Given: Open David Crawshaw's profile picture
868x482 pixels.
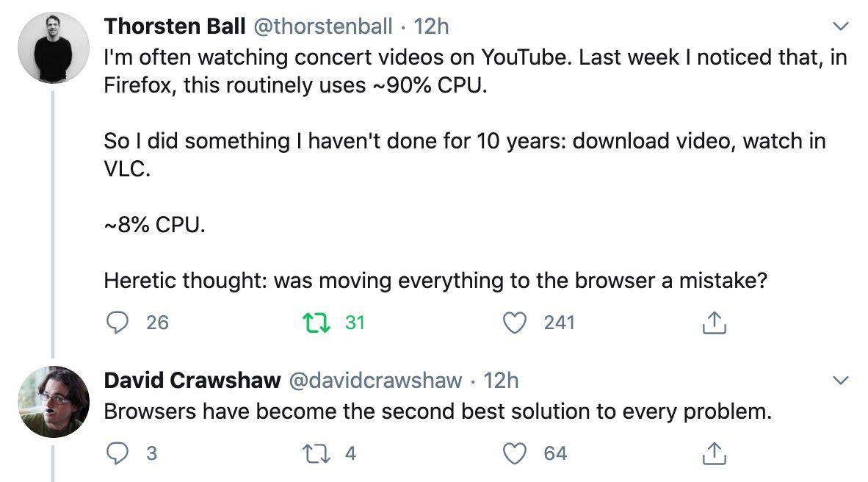Looking at the screenshot, I should [x=53, y=401].
